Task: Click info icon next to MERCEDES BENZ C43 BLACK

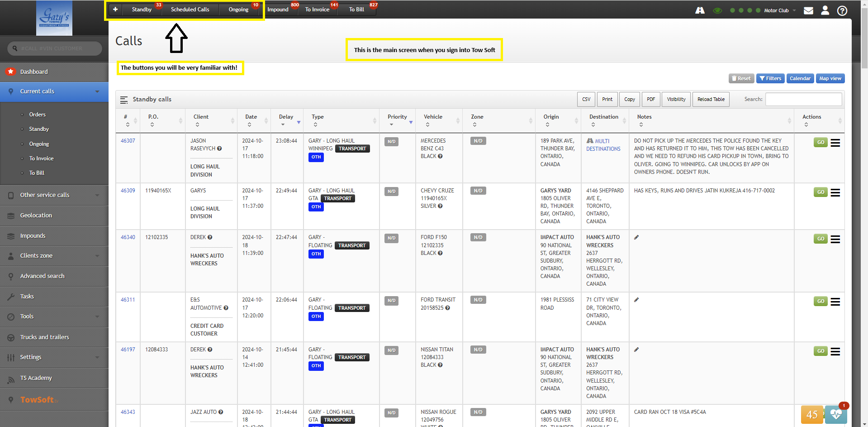Action: [440, 156]
